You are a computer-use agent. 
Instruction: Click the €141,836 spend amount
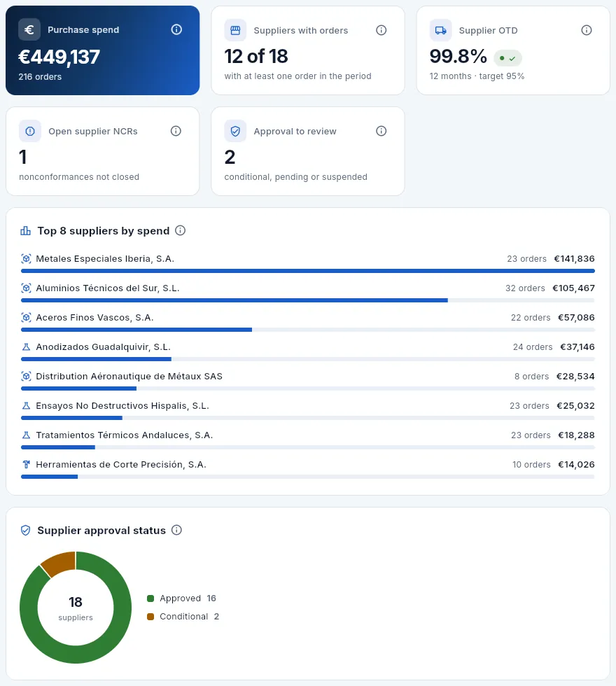pyautogui.click(x=575, y=258)
